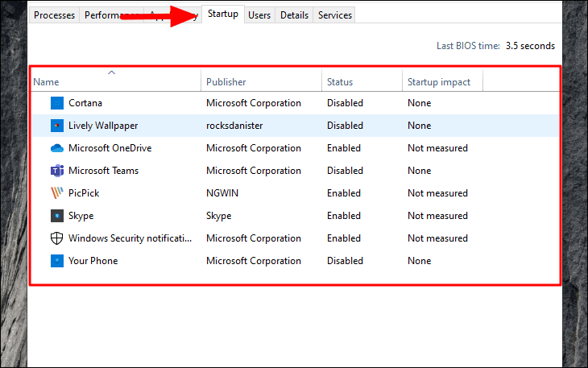Click the Skype app icon
The width and height of the screenshot is (588, 368).
57,216
